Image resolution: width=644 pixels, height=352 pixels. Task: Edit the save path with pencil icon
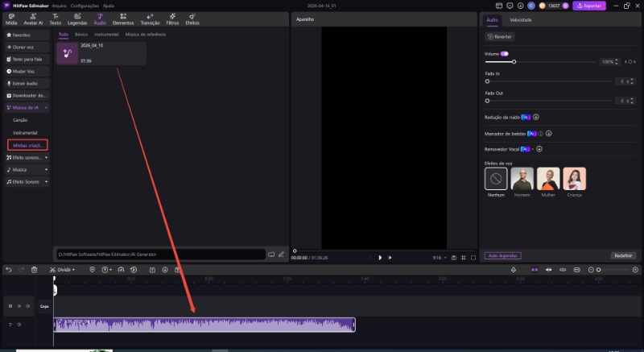click(x=281, y=255)
